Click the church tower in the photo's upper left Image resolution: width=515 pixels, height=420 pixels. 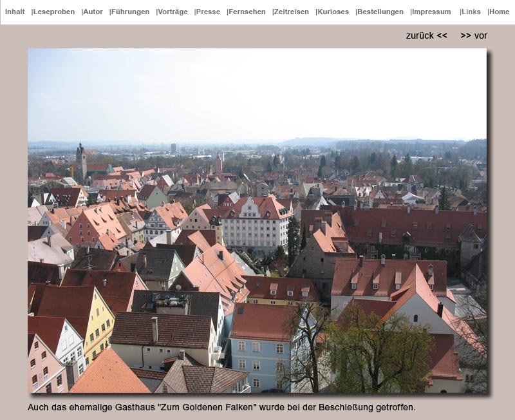pos(80,161)
